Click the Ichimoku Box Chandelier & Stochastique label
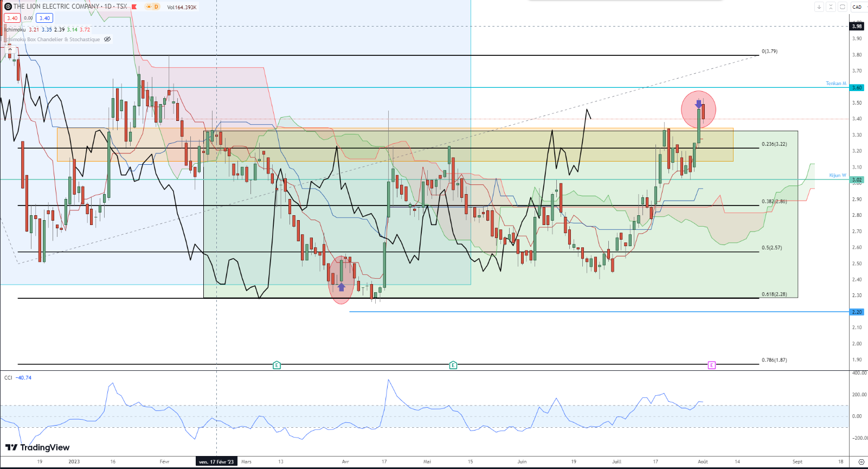Viewport: 868px width, 469px height. [52, 40]
